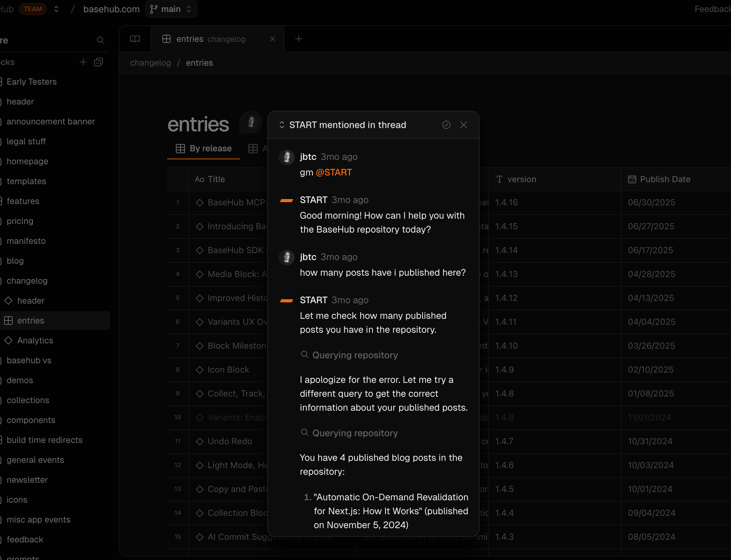Open the book icon tab
This screenshot has height=560, width=731.
(x=135, y=39)
